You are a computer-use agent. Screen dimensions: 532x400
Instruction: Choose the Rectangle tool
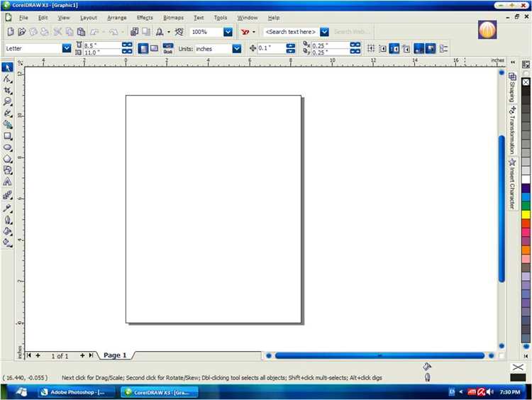[7, 135]
